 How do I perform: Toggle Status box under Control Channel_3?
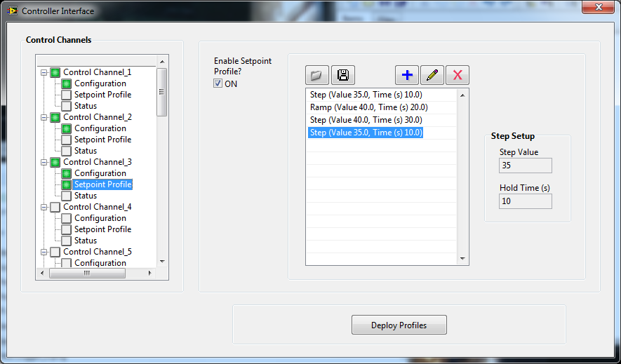point(66,196)
